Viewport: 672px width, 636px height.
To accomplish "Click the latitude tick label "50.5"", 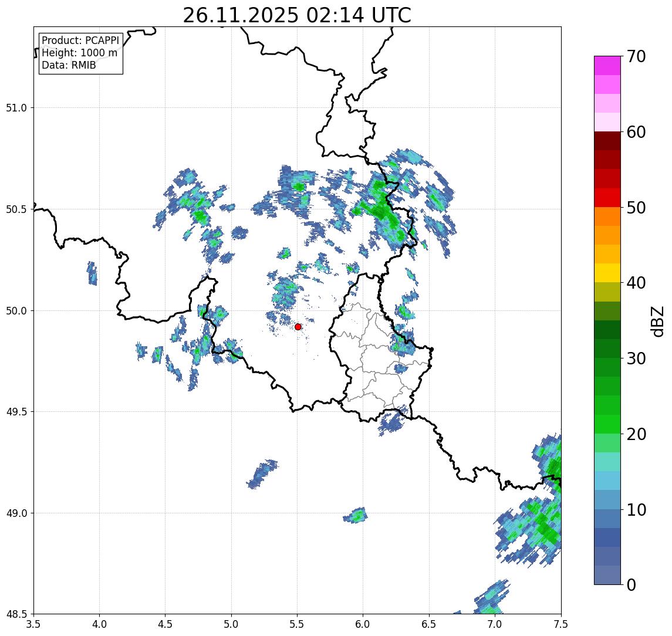I will click(16, 209).
